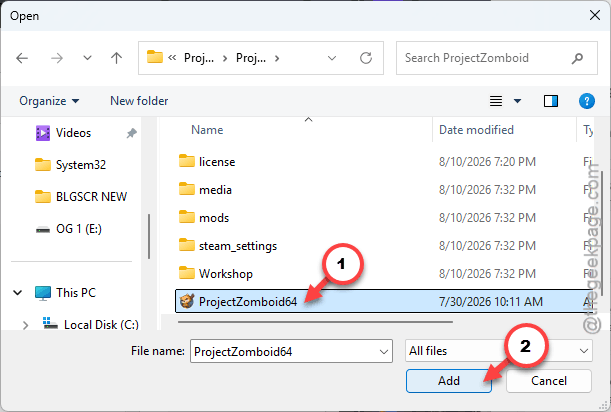611x412 pixels.
Task: Sort files by Date modified column
Action: [476, 130]
